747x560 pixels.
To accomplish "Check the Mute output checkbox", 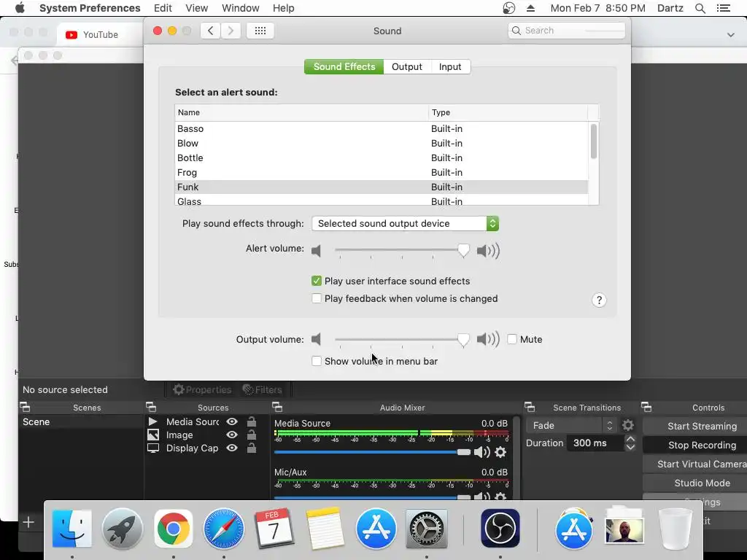I will (x=512, y=339).
